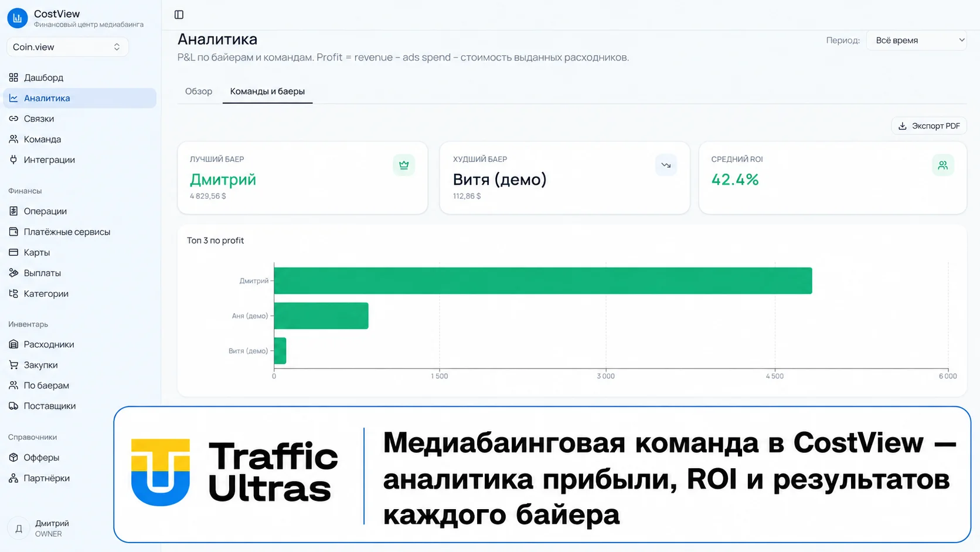Click the CostView logo icon
This screenshot has height=552, width=980.
[x=18, y=18]
